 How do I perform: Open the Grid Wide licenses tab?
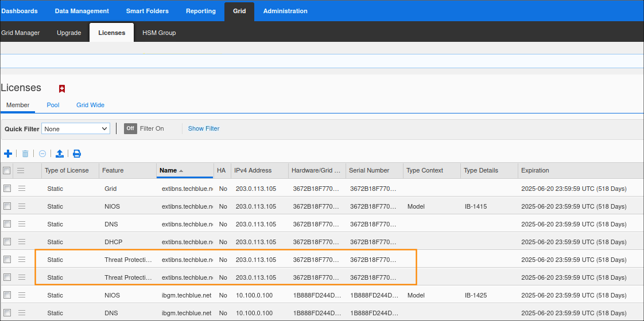tap(90, 105)
